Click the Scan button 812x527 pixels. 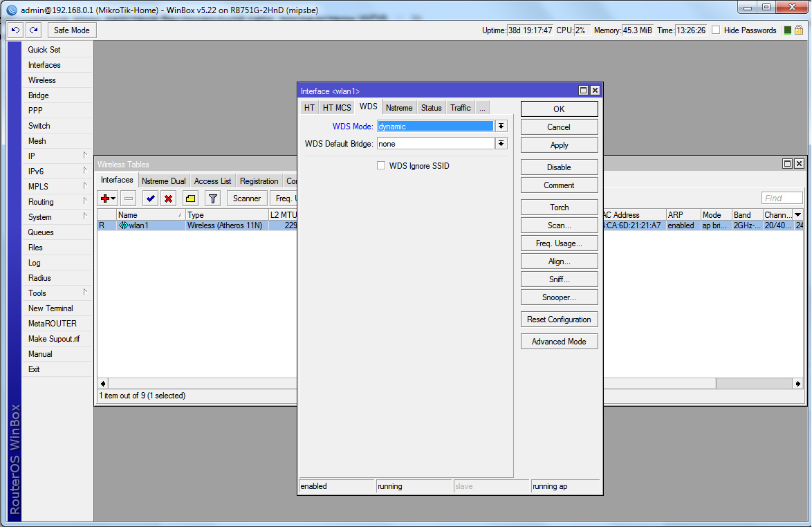pos(559,225)
